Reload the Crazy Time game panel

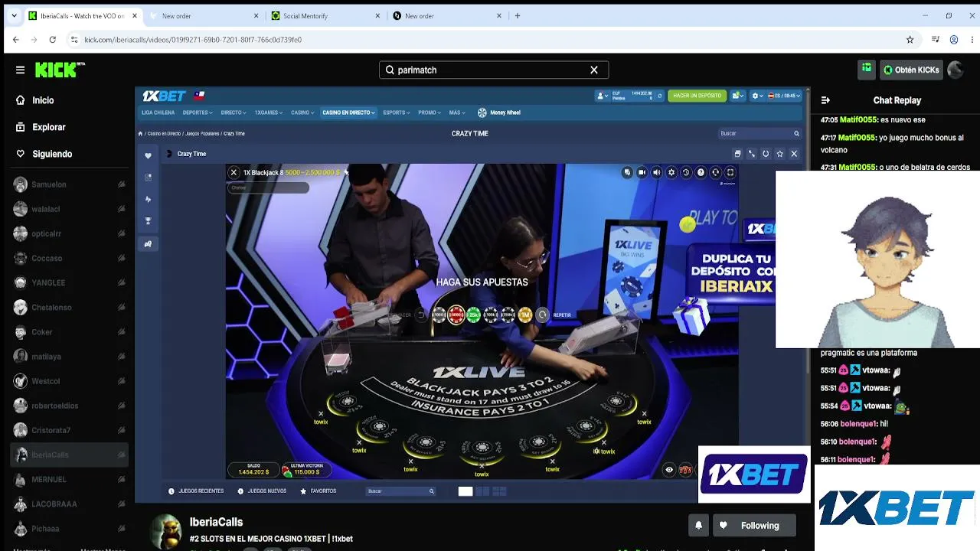coord(766,154)
